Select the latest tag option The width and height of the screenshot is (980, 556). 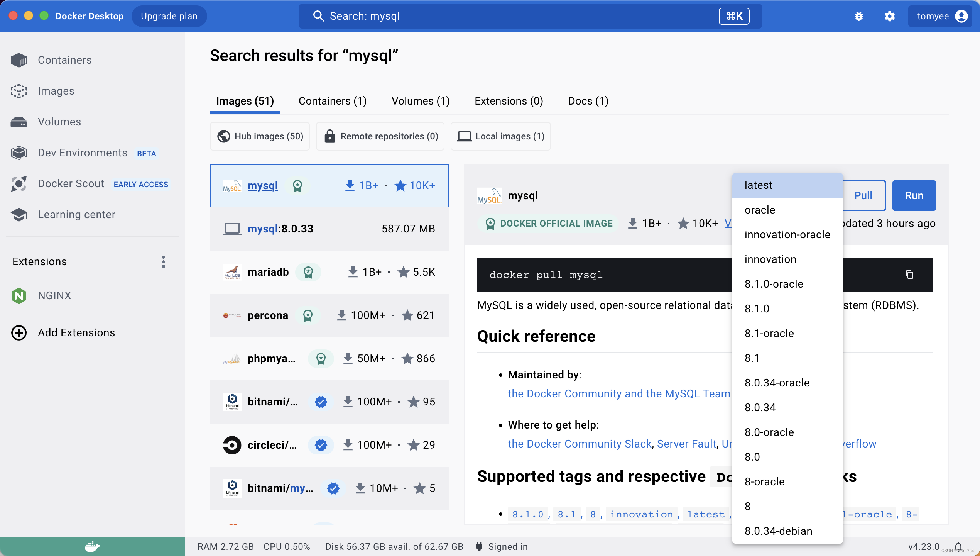[x=787, y=185]
